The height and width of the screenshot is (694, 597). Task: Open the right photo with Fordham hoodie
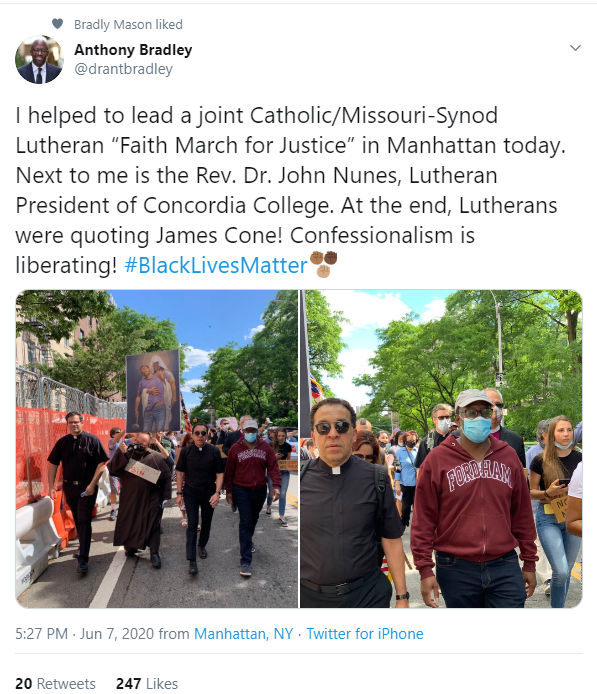(441, 449)
